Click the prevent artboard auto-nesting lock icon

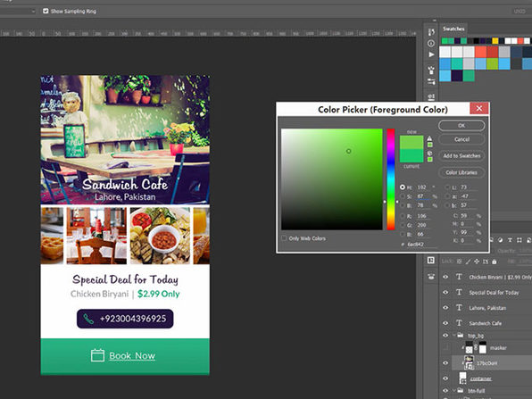(x=486, y=262)
